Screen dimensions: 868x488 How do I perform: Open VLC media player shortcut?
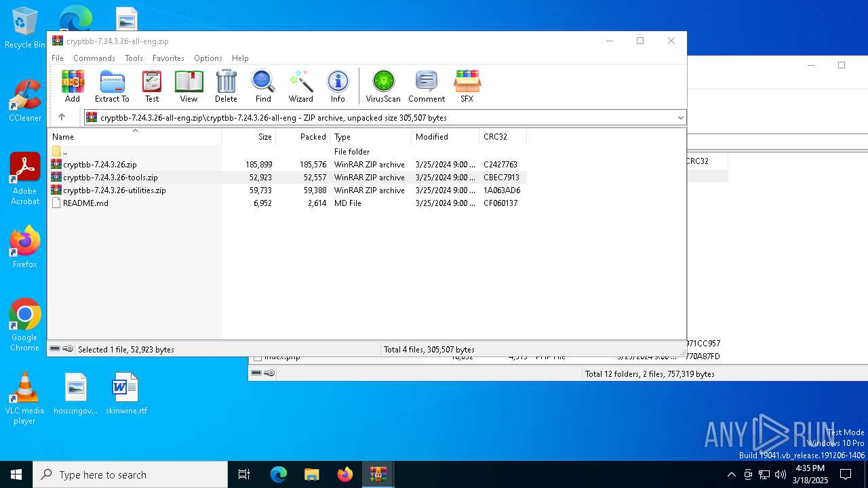25,399
